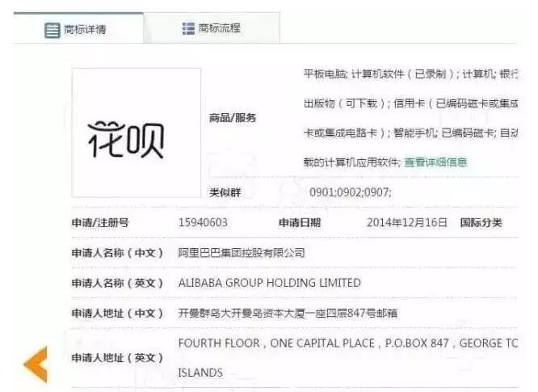Image resolution: width=538 pixels, height=392 pixels.
Task: Select applicant name 阿里巴巴集团控股有限公司
Action: click(x=242, y=253)
